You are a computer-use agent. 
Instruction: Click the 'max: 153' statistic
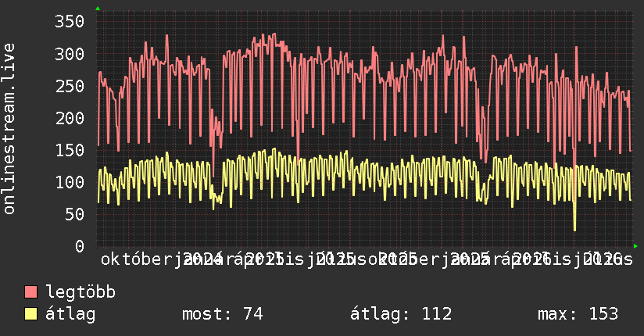578,314
